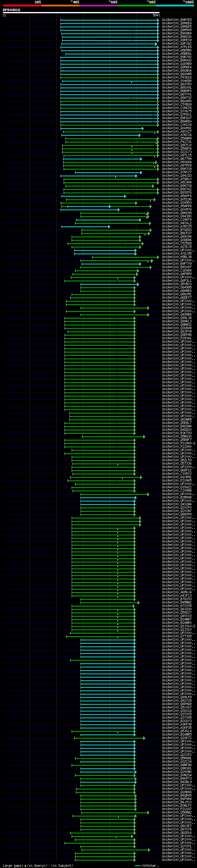Viewport: 197px width, 868px height.
Task: Open hit UniRef100_Q9M6E5
Action: coord(177,26)
